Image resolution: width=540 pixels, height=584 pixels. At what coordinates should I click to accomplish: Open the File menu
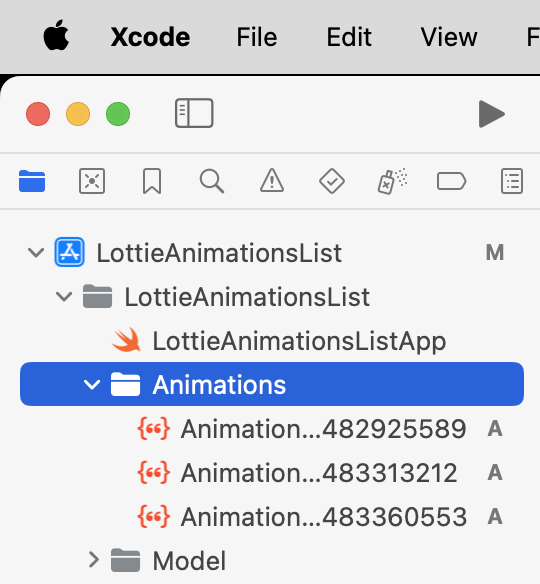[257, 37]
